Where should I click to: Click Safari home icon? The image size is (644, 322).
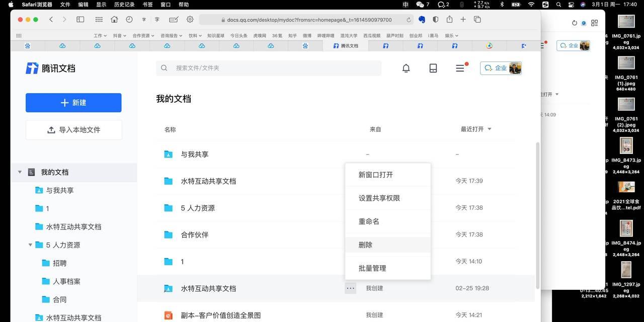pyautogui.click(x=114, y=19)
